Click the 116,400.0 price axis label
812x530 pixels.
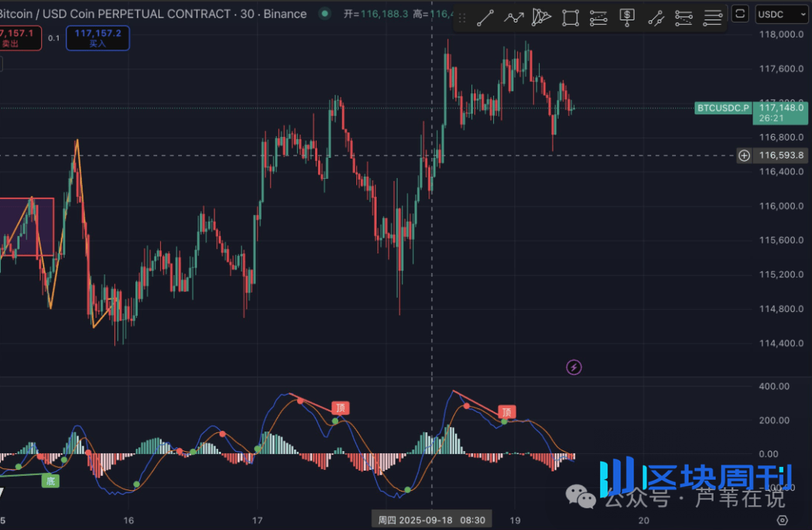pos(781,171)
